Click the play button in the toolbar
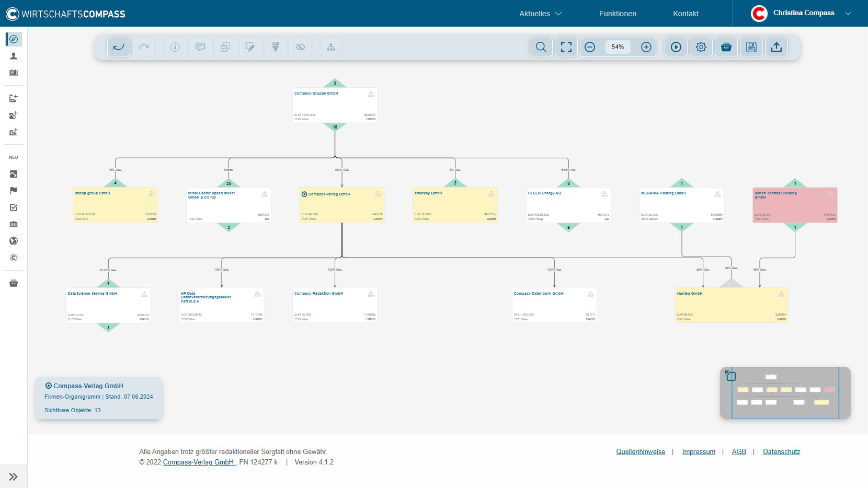Viewport: 868px width, 488px height. 676,47
